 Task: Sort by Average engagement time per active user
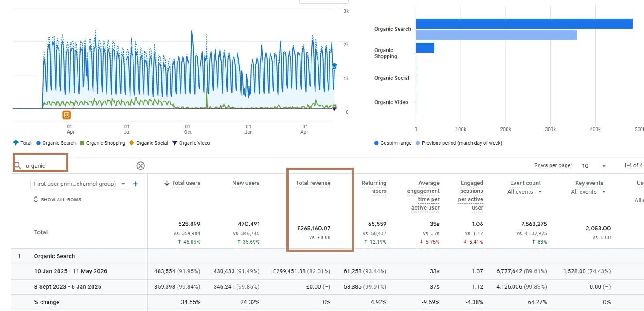423,195
